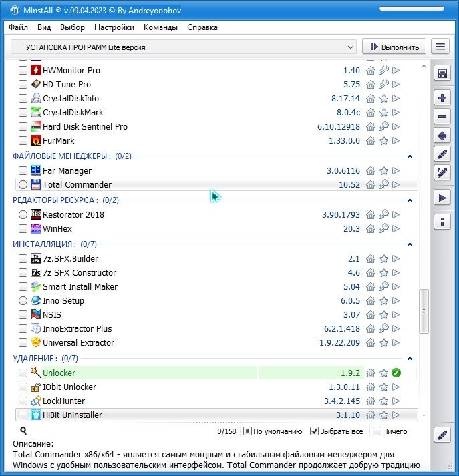The image size is (459, 476).
Task: Click the version '6.10.12918' value
Action: 338,127
